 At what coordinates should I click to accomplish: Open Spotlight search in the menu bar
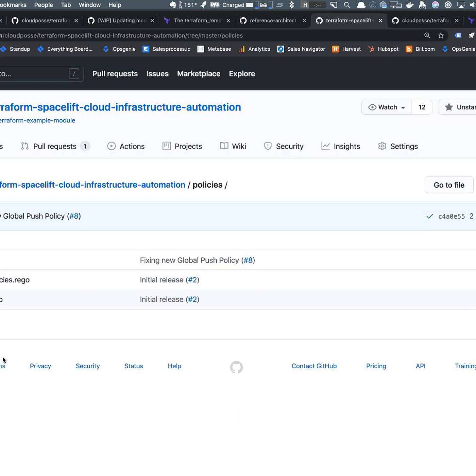point(347,5)
